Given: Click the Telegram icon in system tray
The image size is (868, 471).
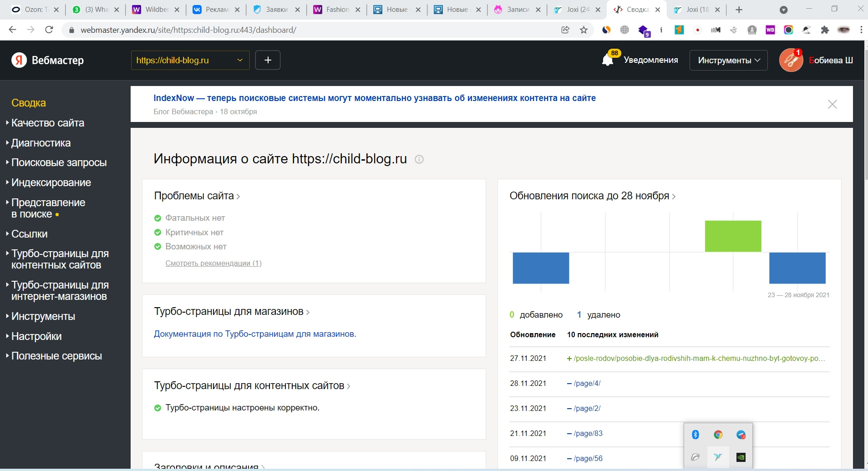Looking at the screenshot, I should click(741, 435).
